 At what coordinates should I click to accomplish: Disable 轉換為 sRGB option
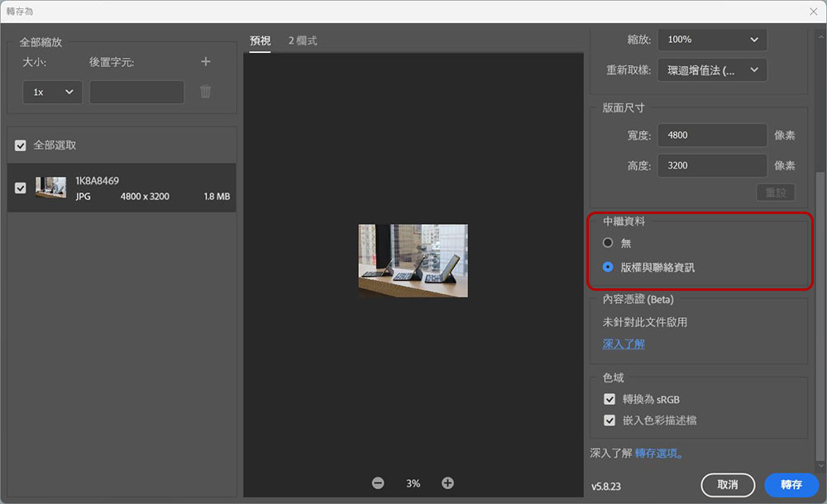(x=609, y=399)
